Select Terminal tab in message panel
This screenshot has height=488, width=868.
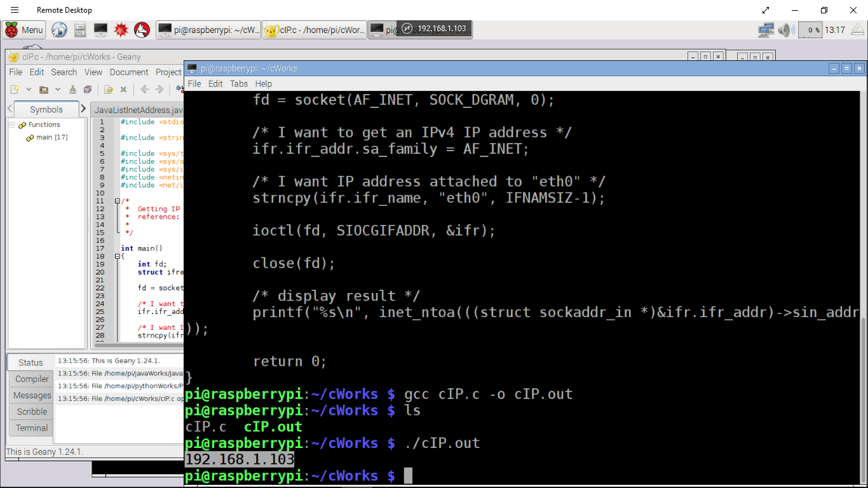coord(32,428)
